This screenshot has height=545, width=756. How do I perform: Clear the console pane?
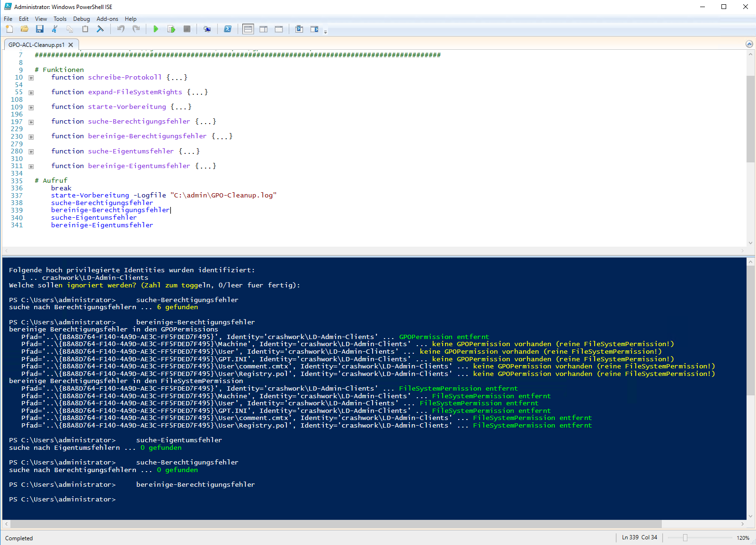(100, 29)
